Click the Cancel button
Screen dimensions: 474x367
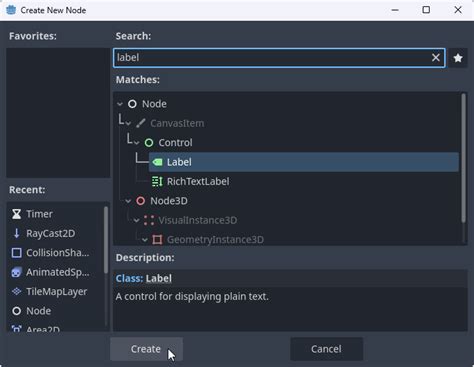[x=326, y=349]
